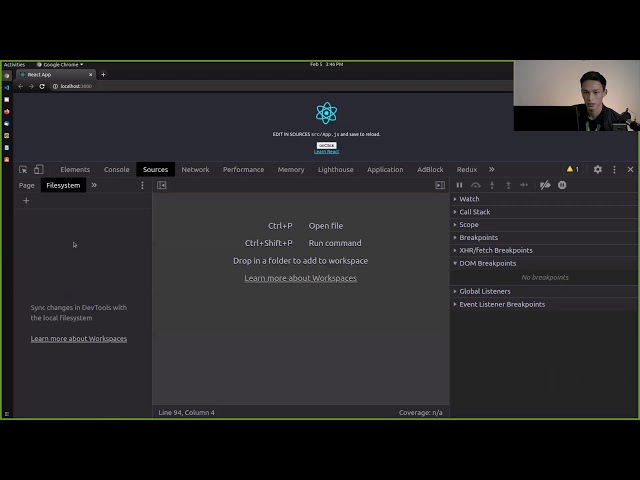Click the Coverage: n/a status text

[x=420, y=413]
